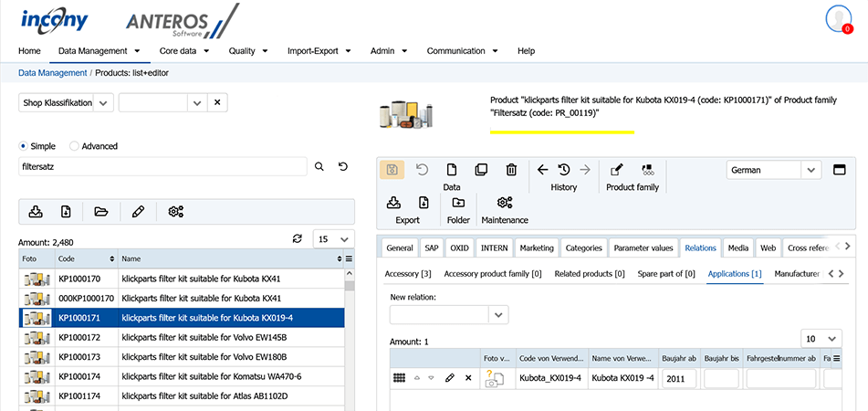Screen dimensions: 868x411
Task: Click the list toolbar file download icon
Action: pos(66,211)
